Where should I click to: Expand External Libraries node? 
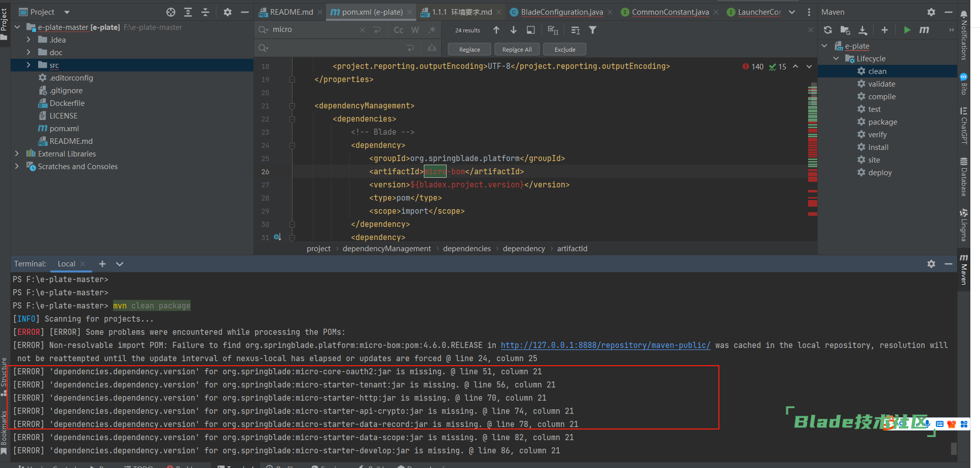pos(17,153)
